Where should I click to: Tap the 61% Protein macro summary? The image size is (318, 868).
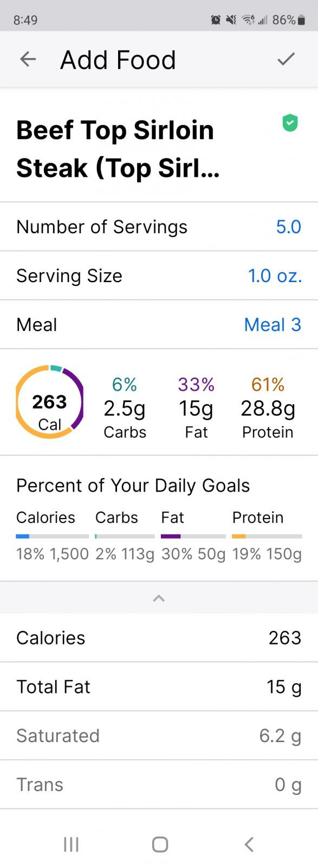click(x=268, y=408)
